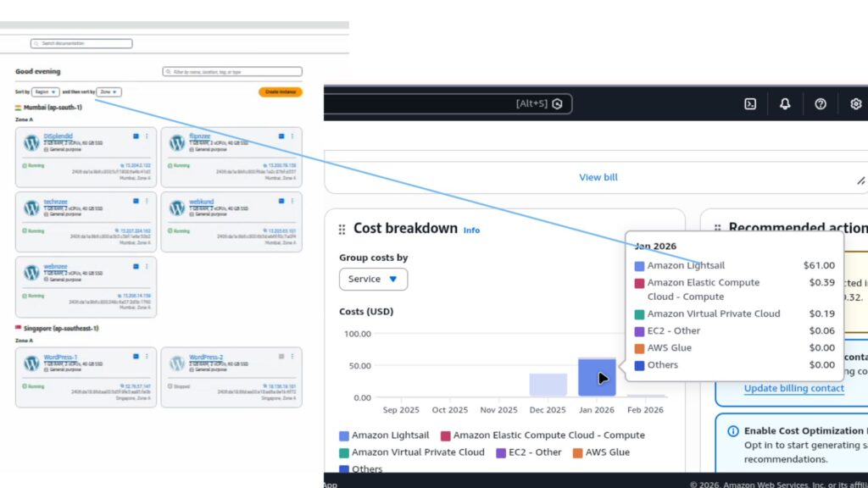Click the filter by name, location, tag field
868x488 pixels.
pos(232,72)
